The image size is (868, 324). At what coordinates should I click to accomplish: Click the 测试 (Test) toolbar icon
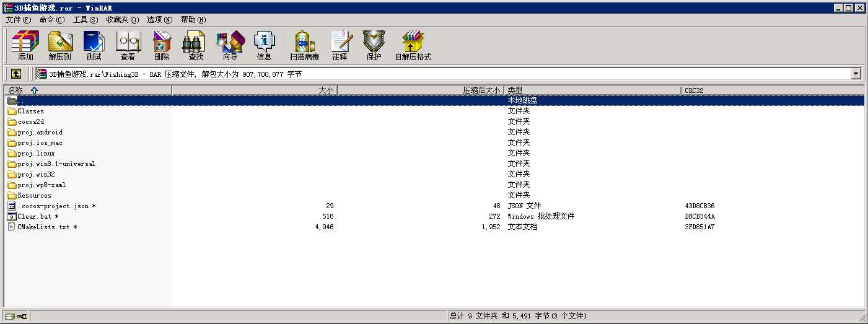(94, 45)
